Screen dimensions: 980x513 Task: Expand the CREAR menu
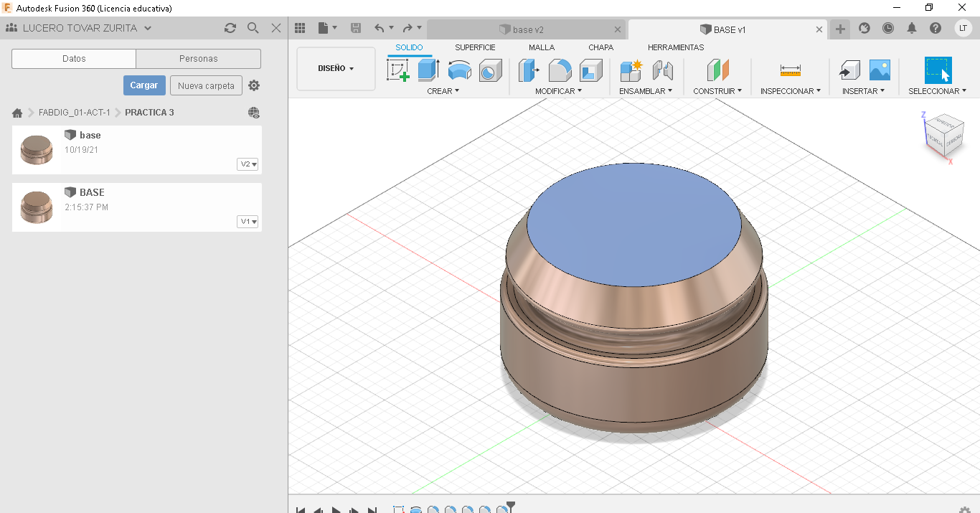click(443, 91)
